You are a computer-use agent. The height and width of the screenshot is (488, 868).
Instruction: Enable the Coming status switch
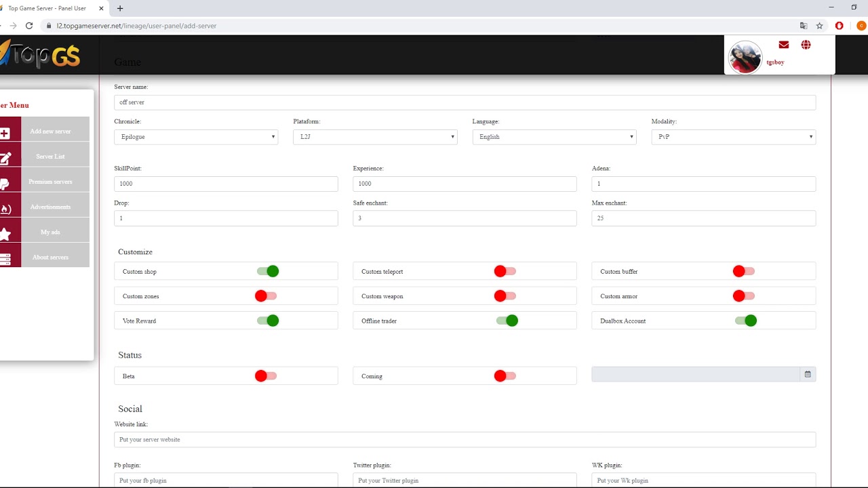[x=505, y=375]
